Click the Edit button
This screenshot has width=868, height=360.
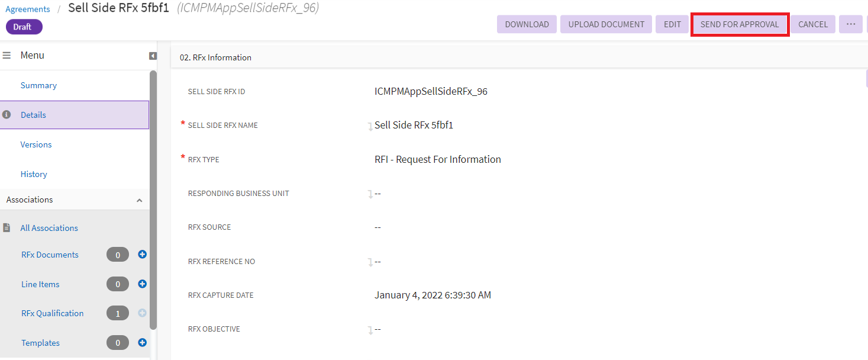click(x=672, y=24)
